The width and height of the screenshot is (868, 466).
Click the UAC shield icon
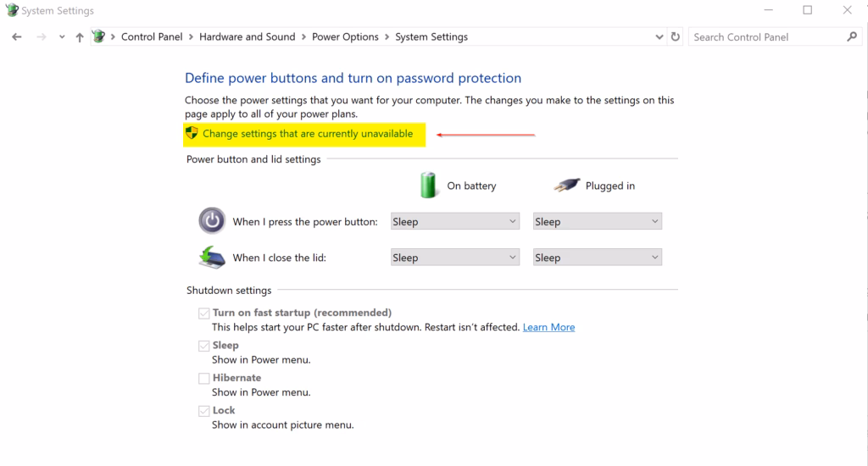coord(192,133)
